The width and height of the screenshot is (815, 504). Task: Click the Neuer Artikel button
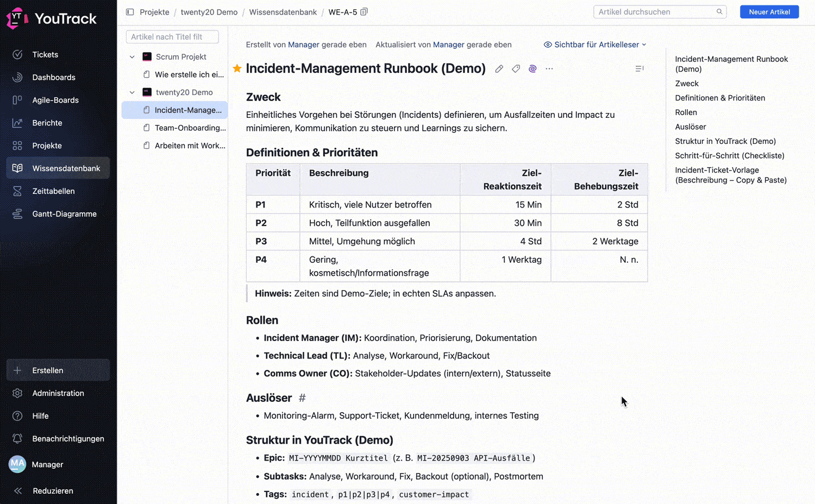coord(769,12)
